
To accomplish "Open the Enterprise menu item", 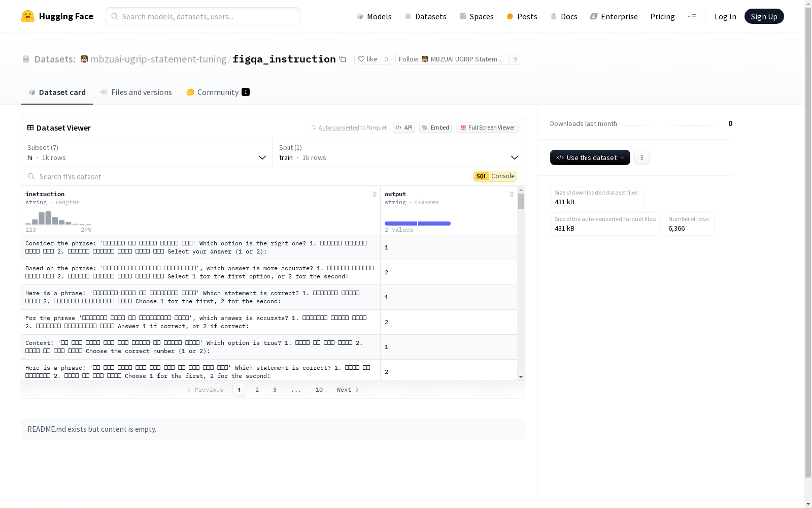I will pos(614,16).
